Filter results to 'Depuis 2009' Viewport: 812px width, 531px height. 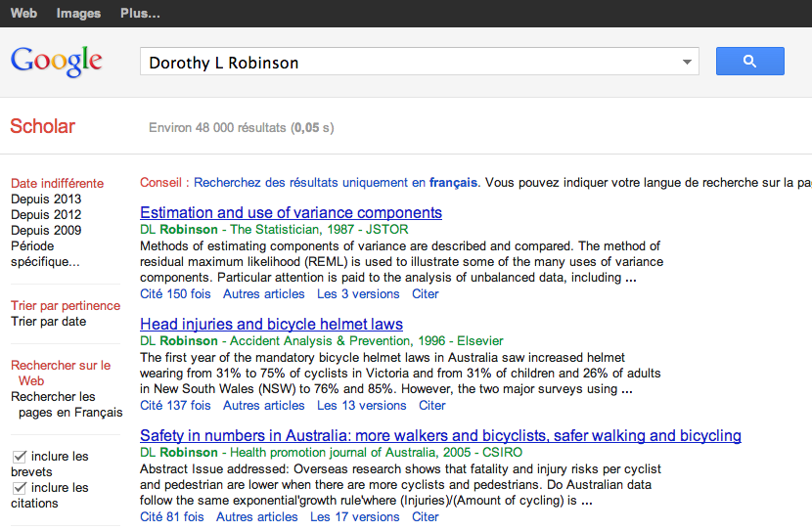pyautogui.click(x=46, y=230)
